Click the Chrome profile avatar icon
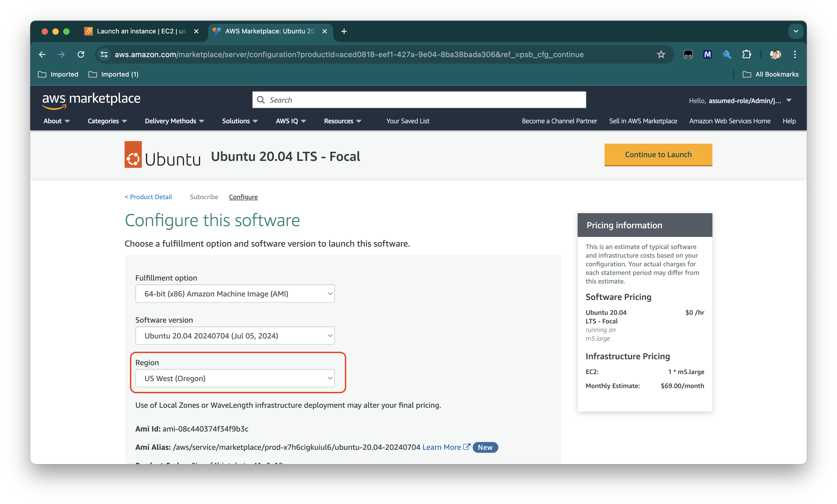 tap(775, 54)
